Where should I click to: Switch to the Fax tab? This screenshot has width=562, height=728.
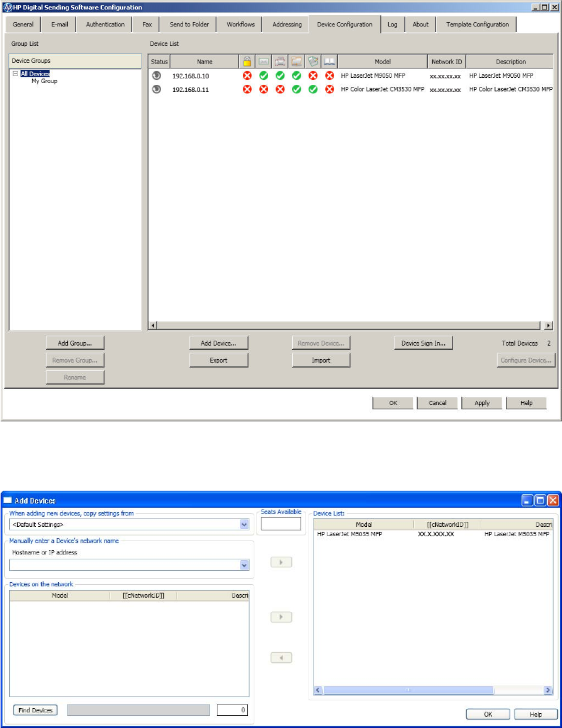pyautogui.click(x=147, y=25)
